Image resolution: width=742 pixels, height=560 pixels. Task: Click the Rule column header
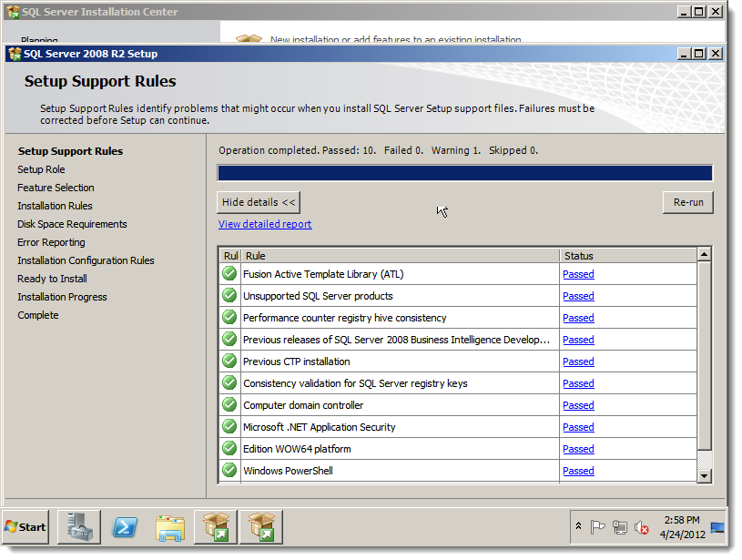click(x=401, y=256)
